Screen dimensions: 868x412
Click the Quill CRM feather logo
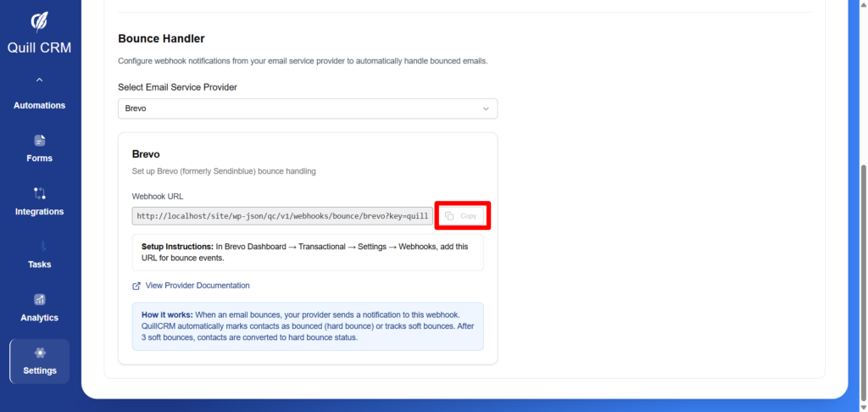[x=39, y=20]
